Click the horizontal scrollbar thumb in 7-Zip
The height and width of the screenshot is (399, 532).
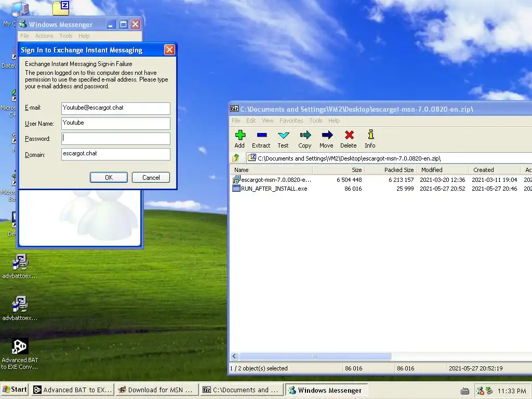tap(314, 356)
